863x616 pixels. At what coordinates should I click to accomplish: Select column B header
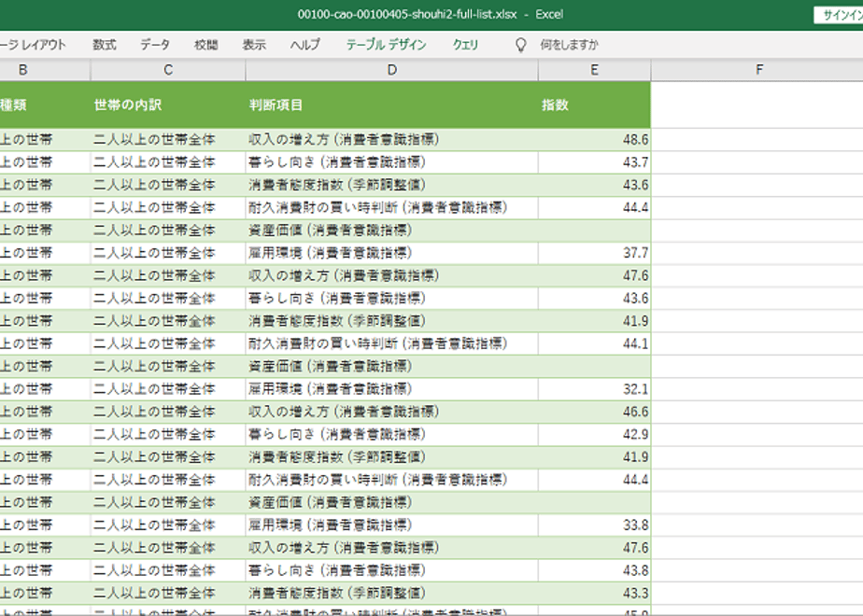point(45,70)
